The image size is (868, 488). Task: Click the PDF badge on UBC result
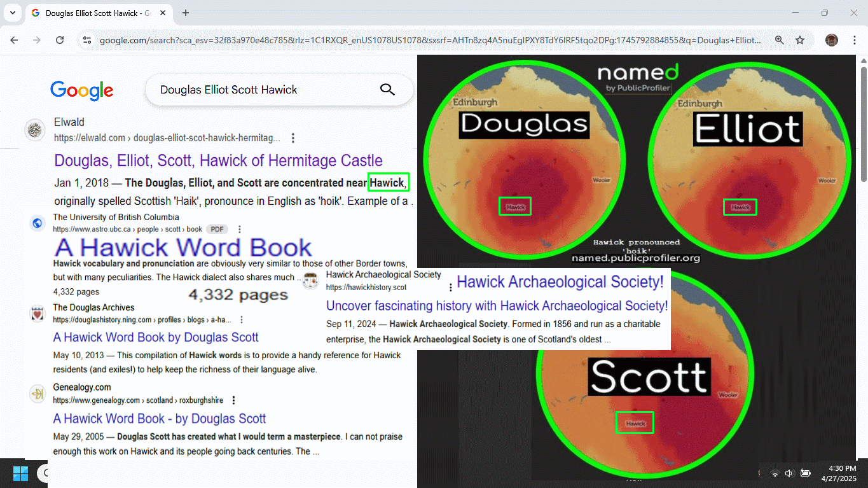(x=217, y=229)
